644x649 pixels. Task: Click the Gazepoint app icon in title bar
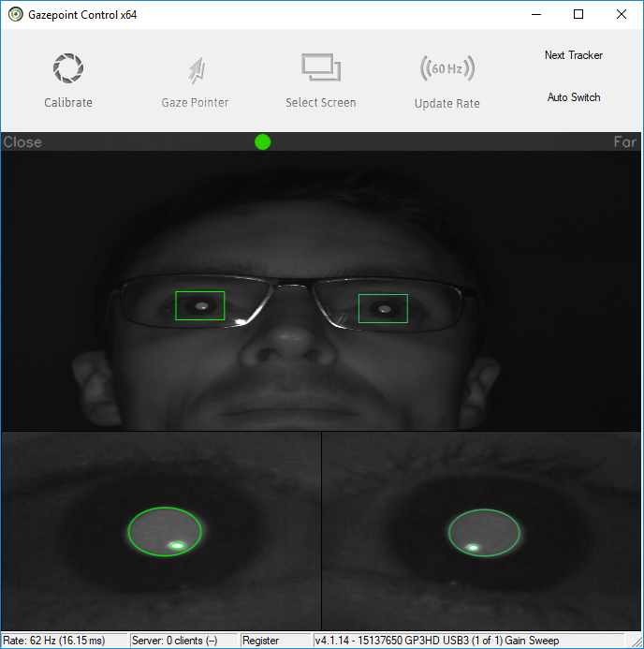[x=16, y=14]
